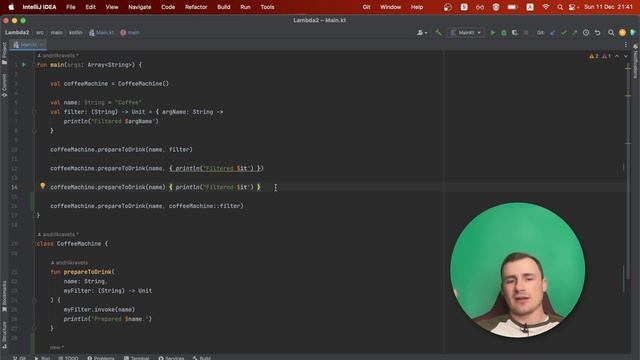Open the macOS Control Center icon
640x360 pixels.
click(x=573, y=7)
